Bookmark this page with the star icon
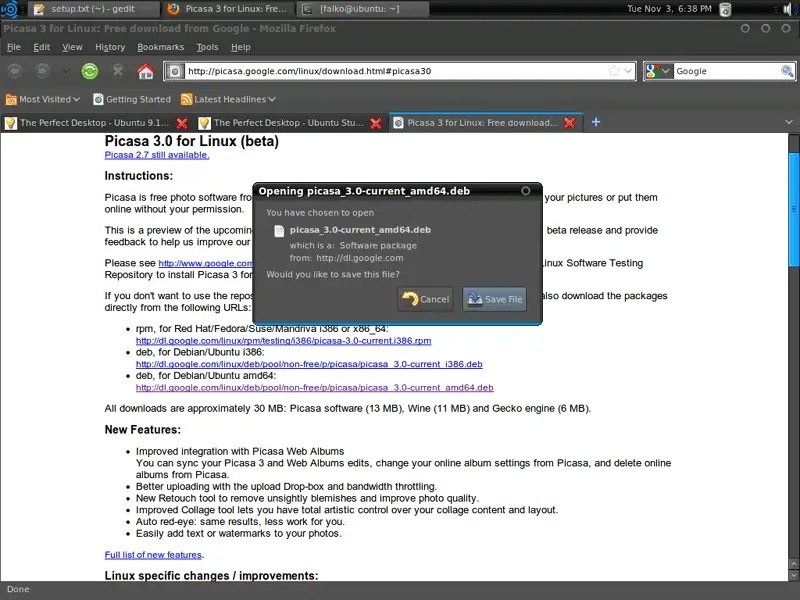Screen dimensions: 800x600 614,71
